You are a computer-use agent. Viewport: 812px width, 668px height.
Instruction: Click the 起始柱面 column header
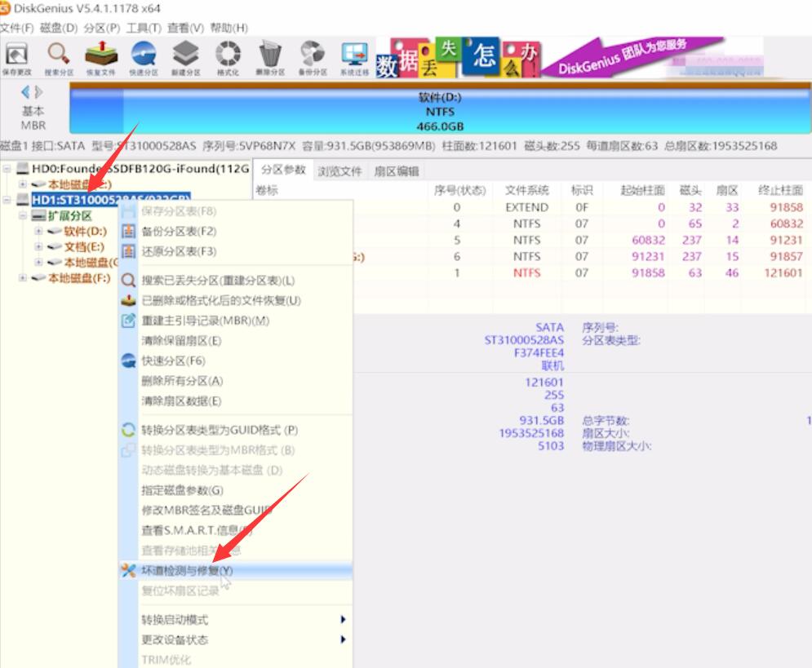[642, 190]
